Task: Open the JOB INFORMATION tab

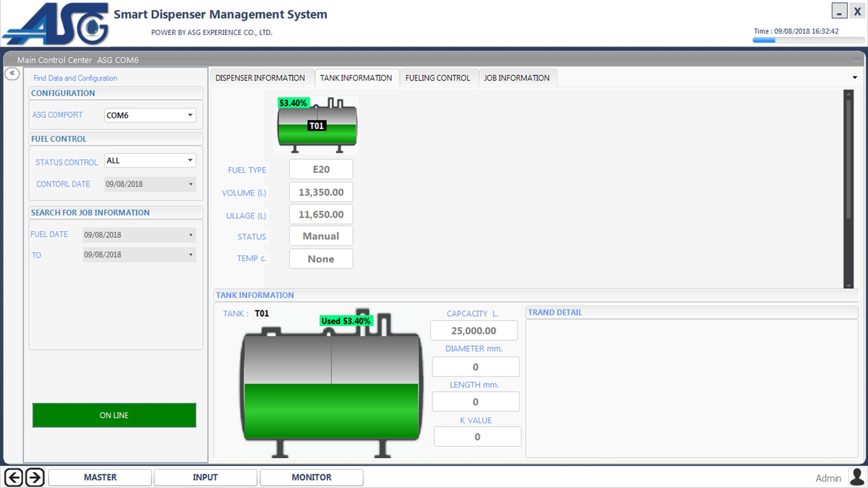Action: pos(516,78)
